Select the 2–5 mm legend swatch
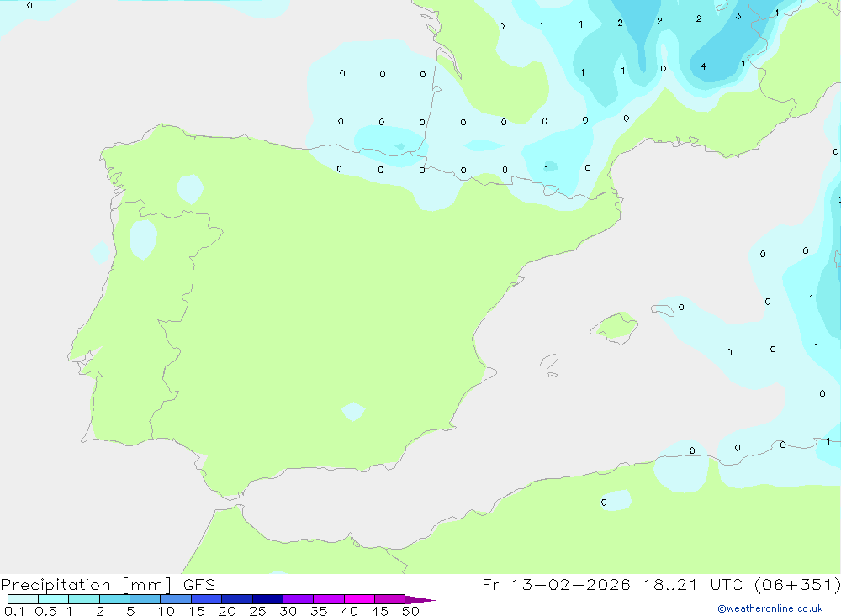The width and height of the screenshot is (841, 616). click(114, 599)
